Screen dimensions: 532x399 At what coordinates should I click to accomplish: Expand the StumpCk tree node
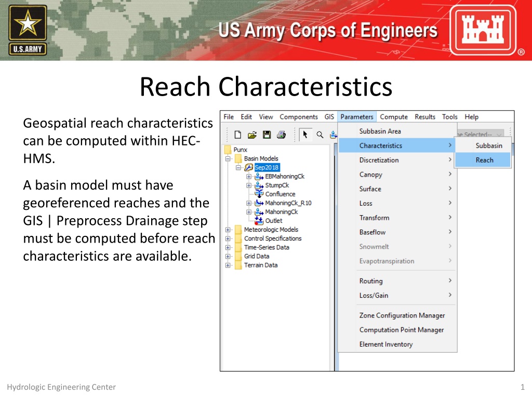coord(249,185)
